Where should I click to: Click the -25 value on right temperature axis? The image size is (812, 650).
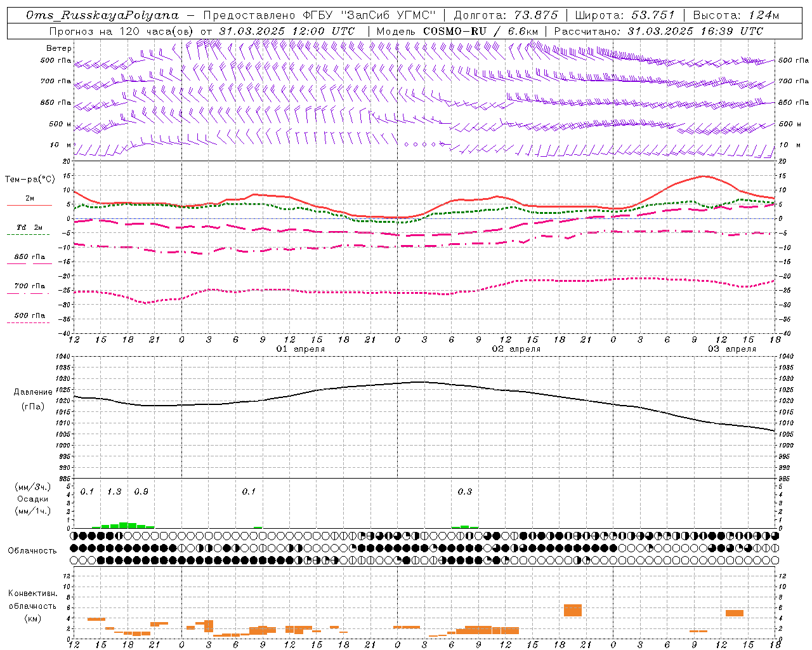click(x=784, y=290)
